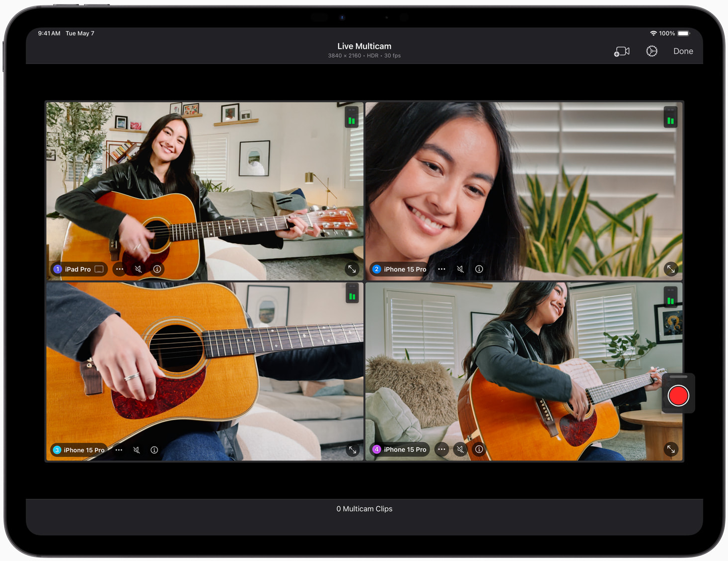Toggle mute on iPad Pro camera feed
This screenshot has height=561, width=728.
point(139,269)
